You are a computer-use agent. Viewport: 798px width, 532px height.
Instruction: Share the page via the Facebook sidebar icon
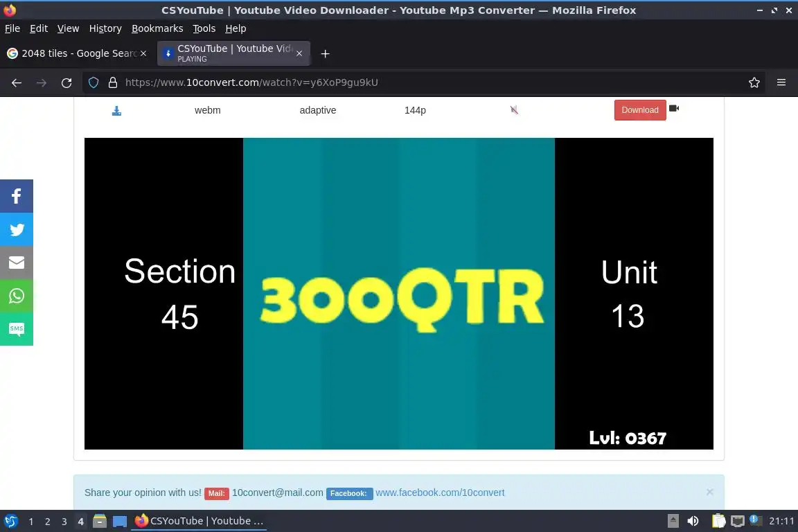coord(17,196)
